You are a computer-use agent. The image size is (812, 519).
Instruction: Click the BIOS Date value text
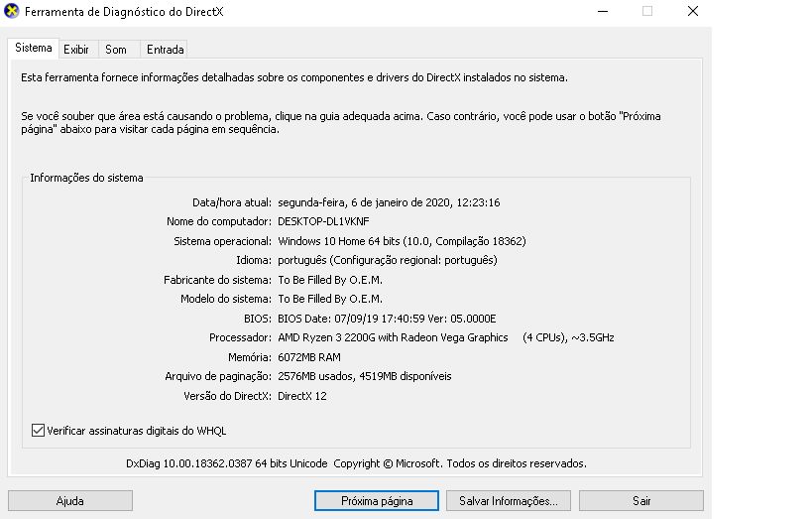[x=387, y=319]
